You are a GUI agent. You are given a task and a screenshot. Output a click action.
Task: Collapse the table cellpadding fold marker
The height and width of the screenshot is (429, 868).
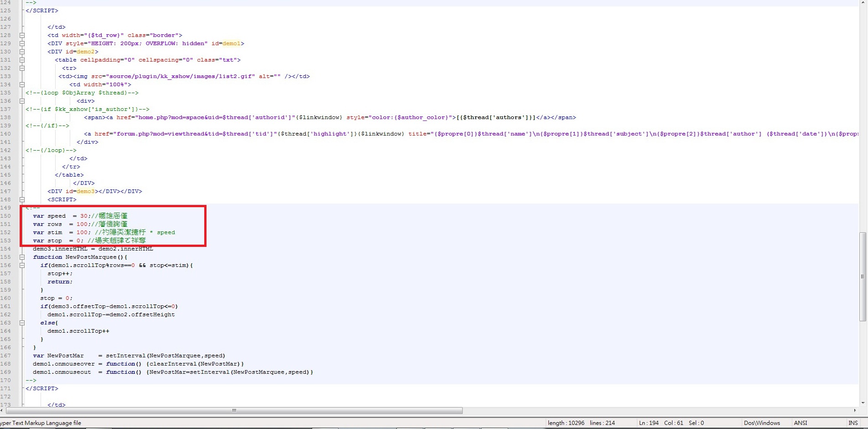tap(22, 60)
